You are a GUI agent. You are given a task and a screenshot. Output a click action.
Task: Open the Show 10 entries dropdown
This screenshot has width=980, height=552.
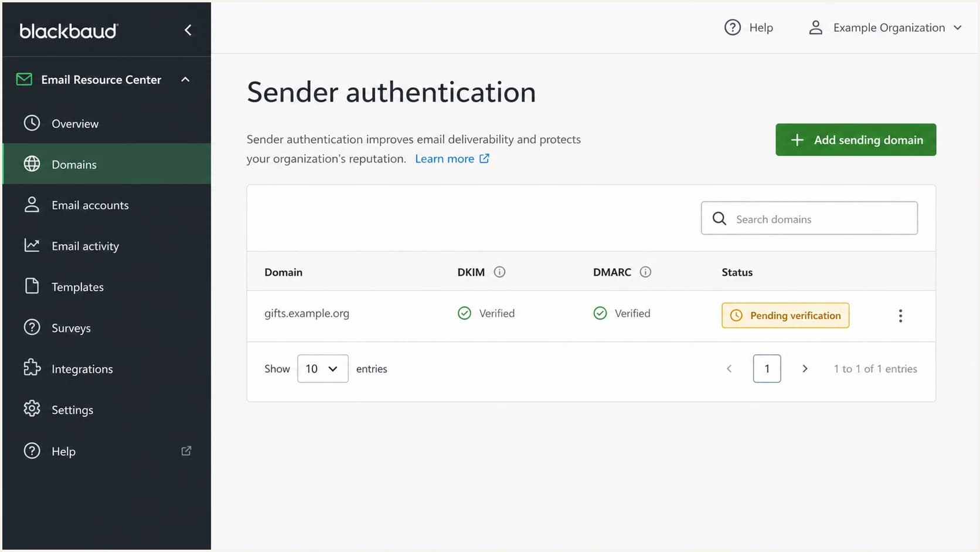[x=322, y=368]
